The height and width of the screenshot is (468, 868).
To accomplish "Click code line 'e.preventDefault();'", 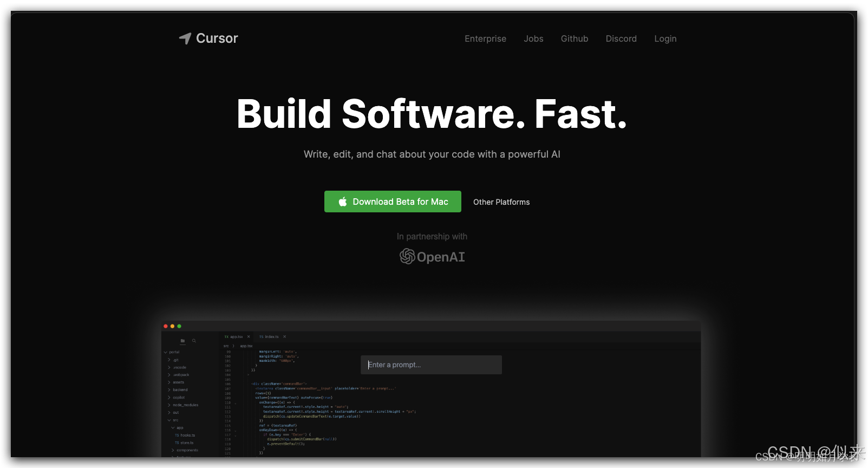I will tap(285, 444).
